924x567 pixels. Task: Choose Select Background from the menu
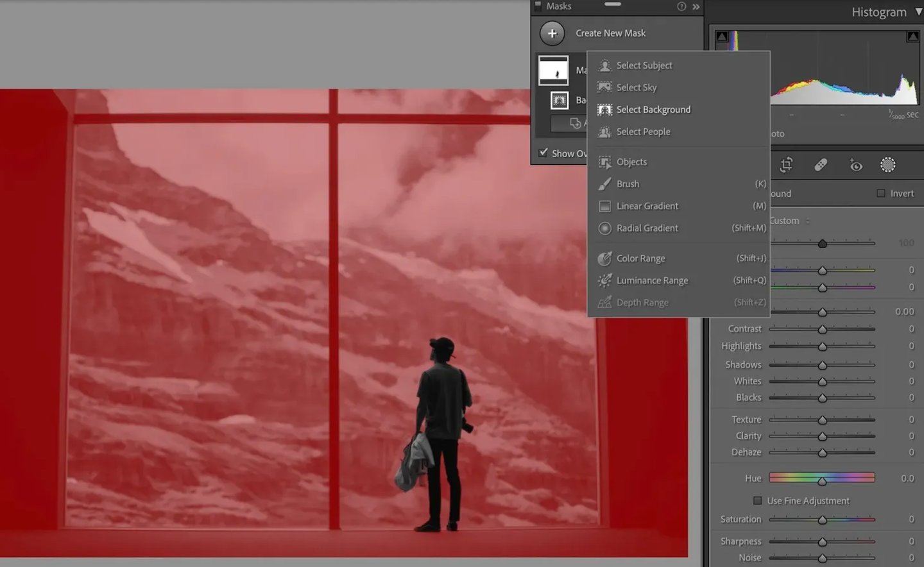679,109
